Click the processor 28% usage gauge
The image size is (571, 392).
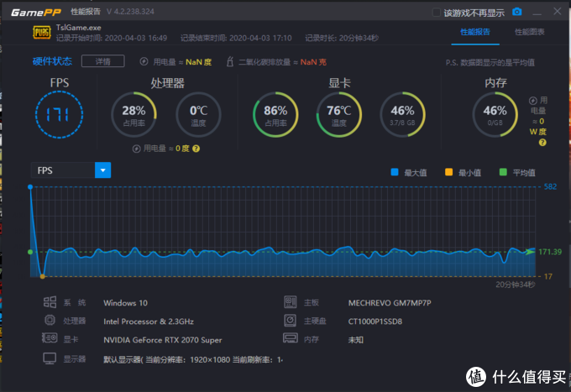coord(134,115)
